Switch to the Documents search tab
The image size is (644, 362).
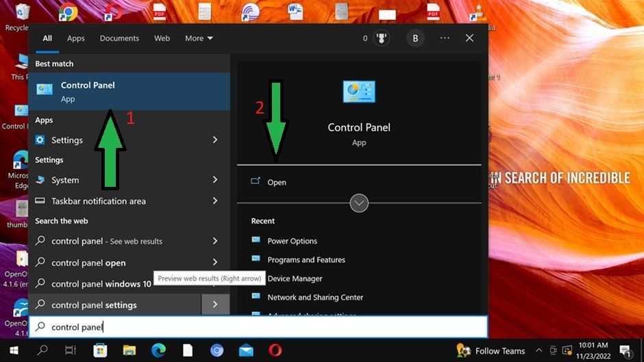[x=119, y=38]
